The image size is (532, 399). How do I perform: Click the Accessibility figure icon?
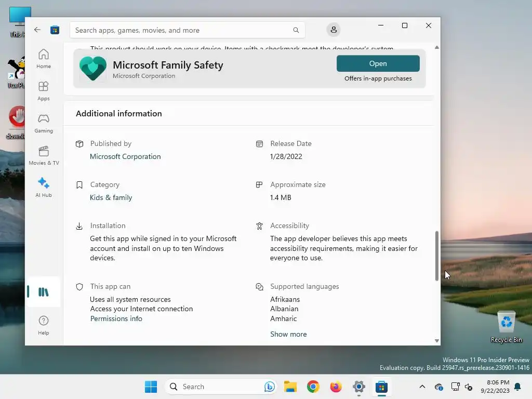coord(259,226)
